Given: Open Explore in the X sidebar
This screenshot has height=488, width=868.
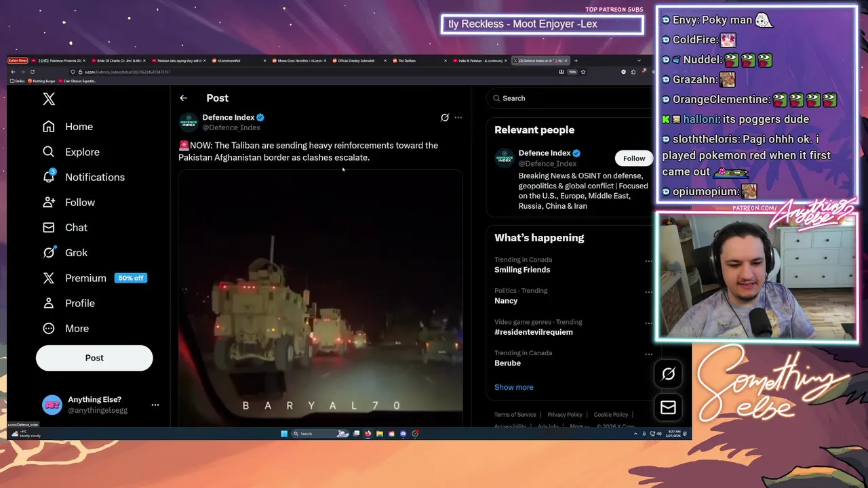Looking at the screenshot, I should (71, 152).
